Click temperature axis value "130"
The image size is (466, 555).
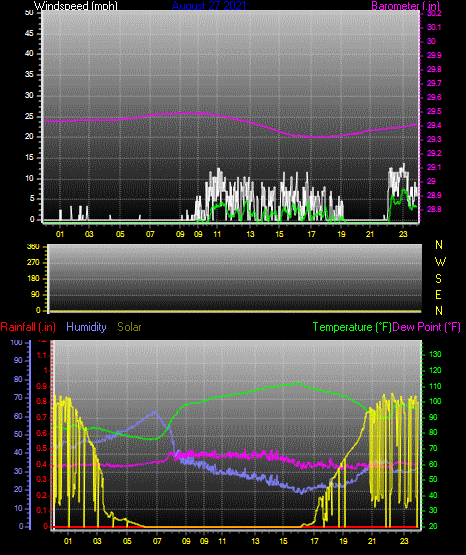point(435,354)
